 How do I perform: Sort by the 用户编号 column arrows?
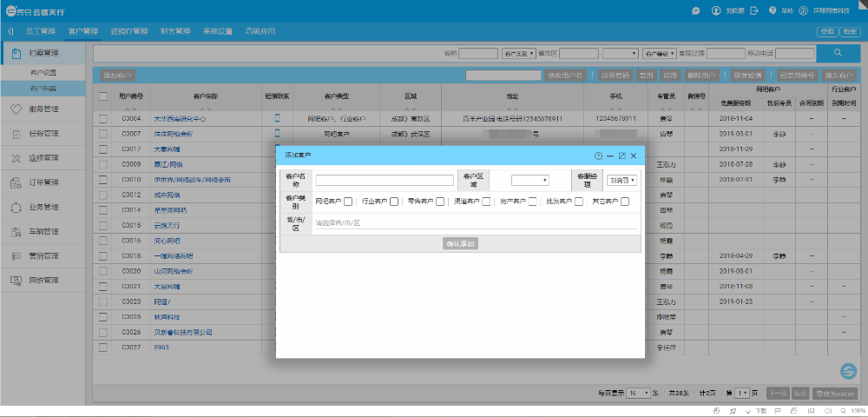pyautogui.click(x=131, y=108)
